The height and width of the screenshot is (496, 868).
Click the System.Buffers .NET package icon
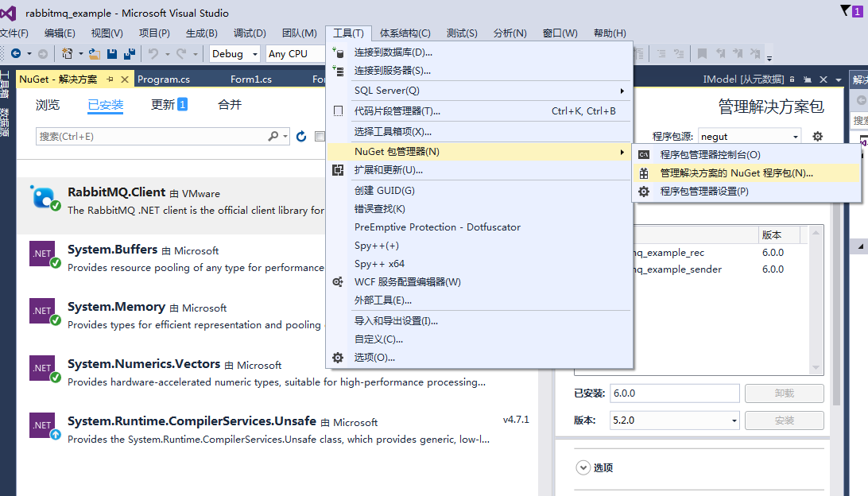pyautogui.click(x=43, y=254)
